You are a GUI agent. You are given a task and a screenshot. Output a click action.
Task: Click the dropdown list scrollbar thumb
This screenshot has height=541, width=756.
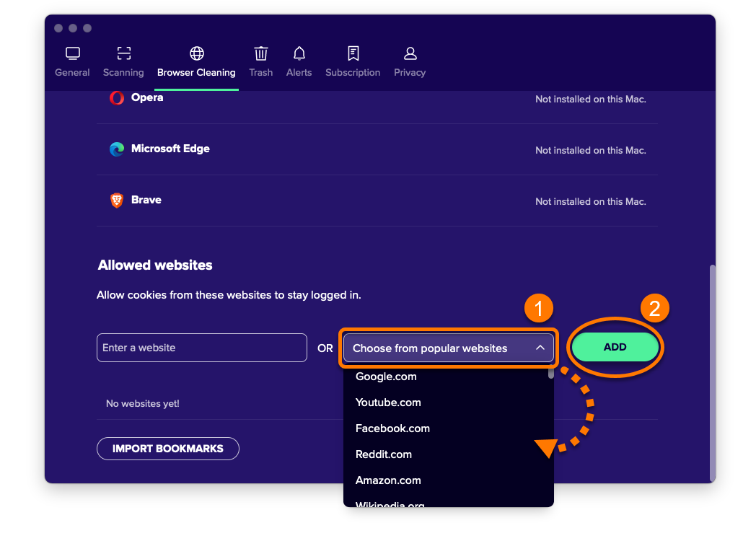(551, 374)
